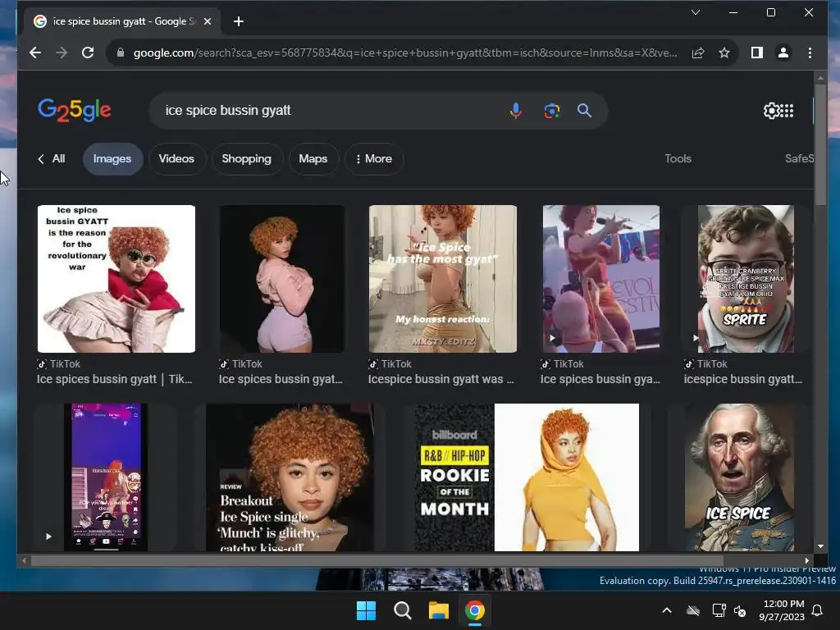Click the padlock site info icon

pos(121,52)
